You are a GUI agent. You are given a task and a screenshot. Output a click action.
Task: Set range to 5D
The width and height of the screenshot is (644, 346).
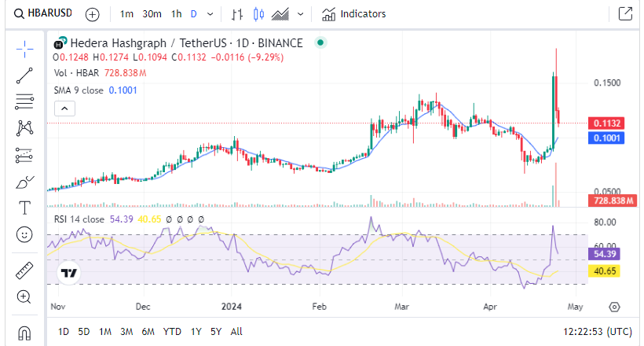pyautogui.click(x=84, y=332)
